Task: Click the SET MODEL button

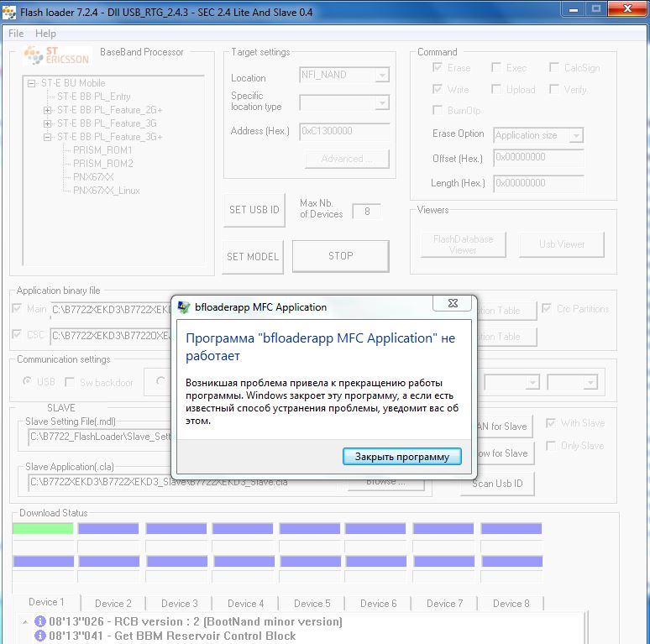Action: click(253, 257)
